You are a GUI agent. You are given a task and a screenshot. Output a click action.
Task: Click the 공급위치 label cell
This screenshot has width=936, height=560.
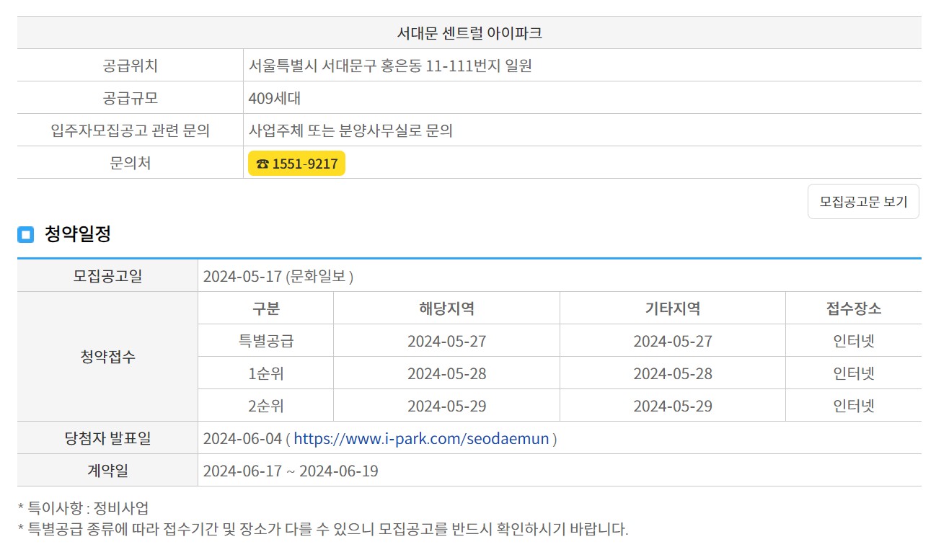tap(131, 66)
